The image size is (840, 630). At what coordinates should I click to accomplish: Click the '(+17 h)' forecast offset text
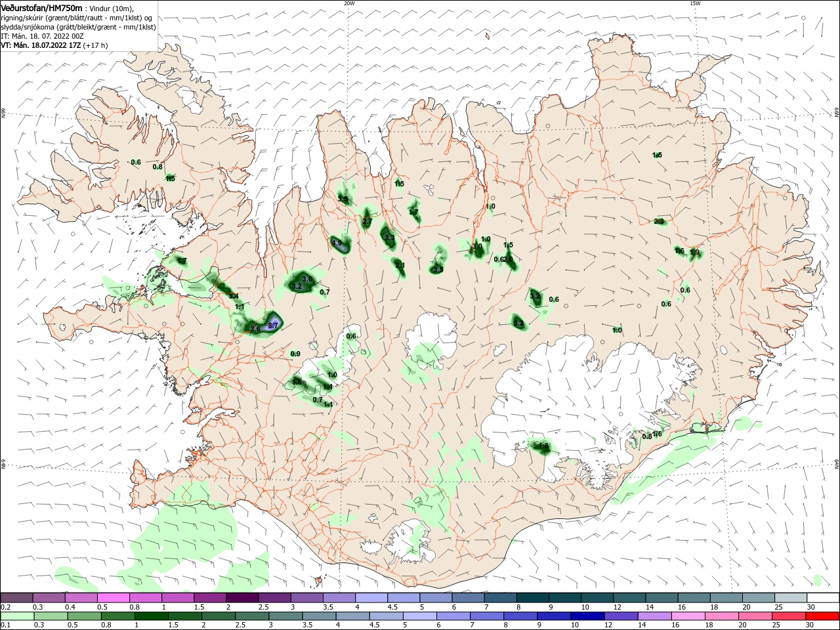(96, 45)
